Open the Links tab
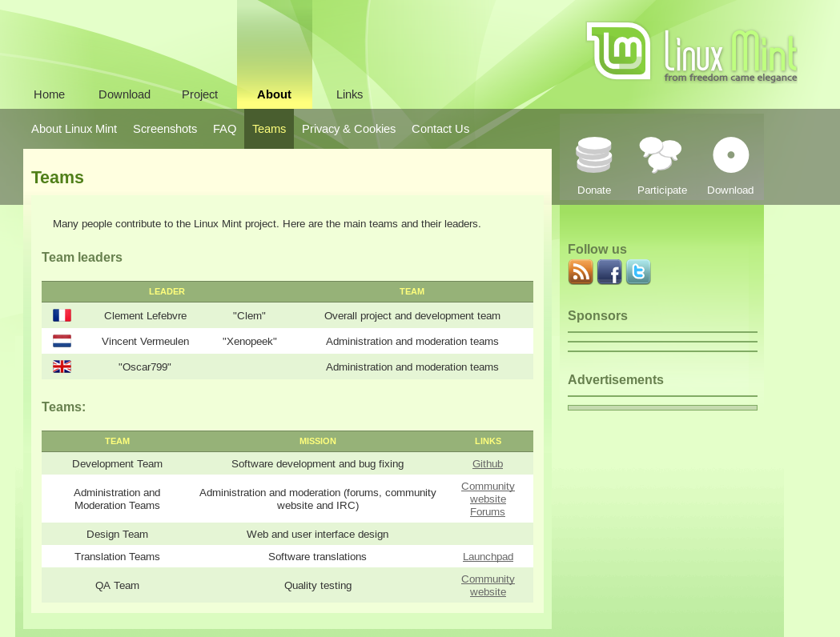The width and height of the screenshot is (840, 637). (349, 94)
